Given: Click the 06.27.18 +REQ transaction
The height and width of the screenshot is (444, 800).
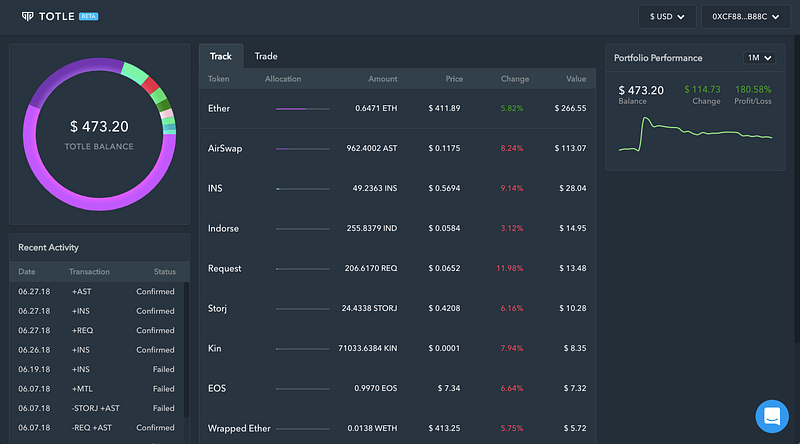Looking at the screenshot, I should coord(82,330).
